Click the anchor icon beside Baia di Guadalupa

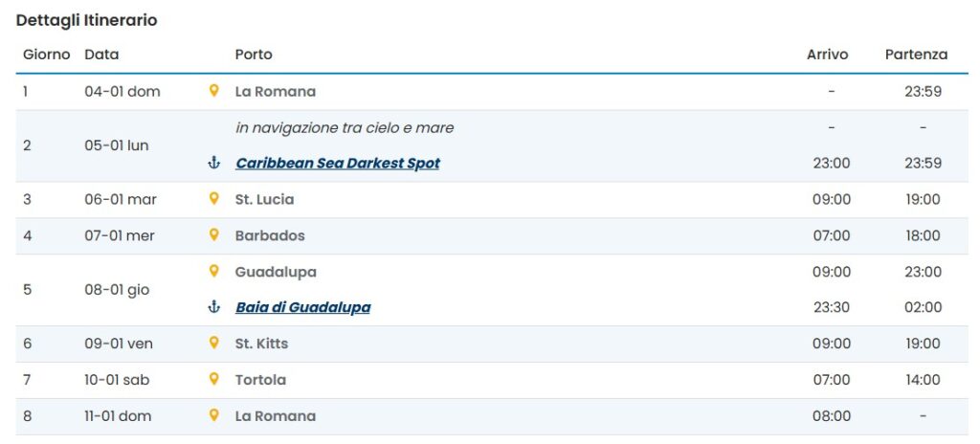tap(213, 307)
